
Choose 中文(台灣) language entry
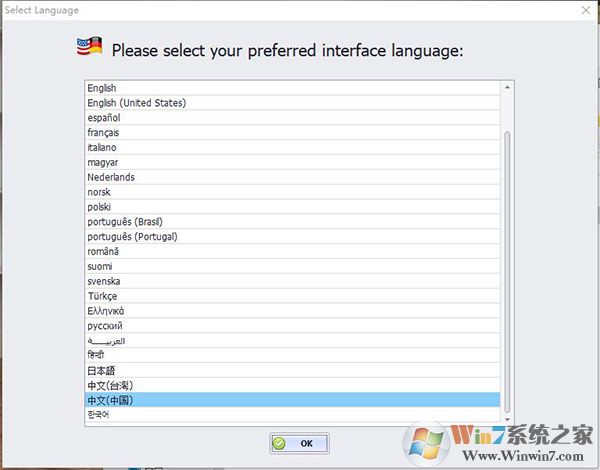point(292,385)
